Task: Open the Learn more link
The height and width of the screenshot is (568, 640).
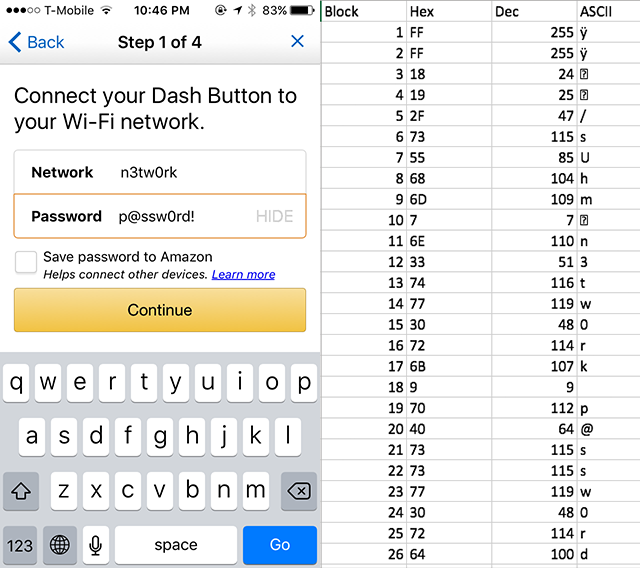Action: pyautogui.click(x=243, y=275)
